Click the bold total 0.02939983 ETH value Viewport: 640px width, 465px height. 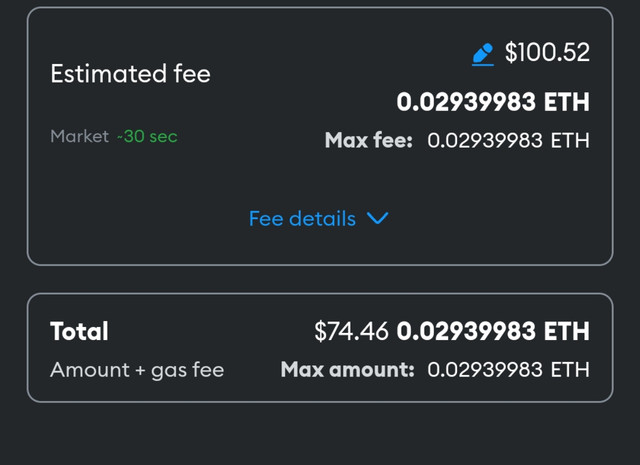(x=493, y=331)
